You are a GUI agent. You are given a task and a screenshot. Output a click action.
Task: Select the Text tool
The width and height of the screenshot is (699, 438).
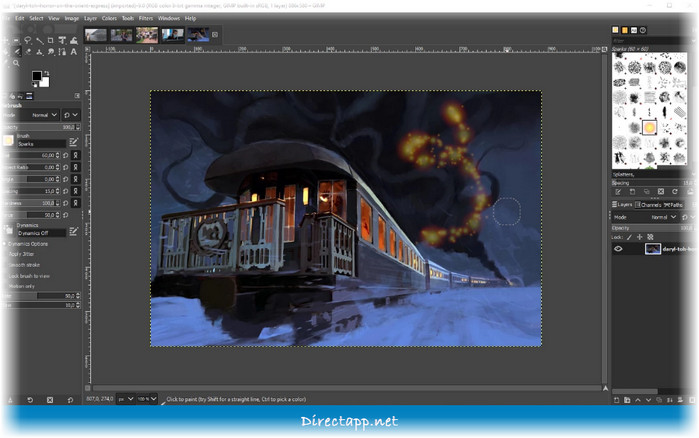tap(74, 52)
